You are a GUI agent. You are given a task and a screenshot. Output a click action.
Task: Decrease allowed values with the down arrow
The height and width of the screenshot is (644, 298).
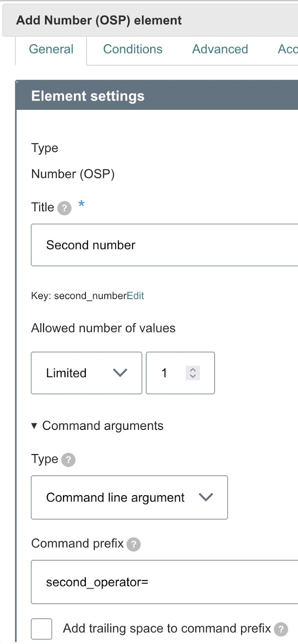[193, 376]
